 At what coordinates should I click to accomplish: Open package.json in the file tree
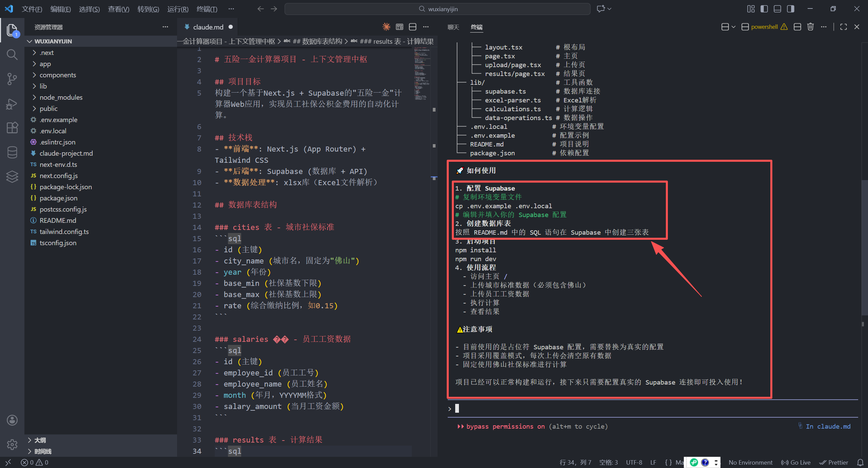pos(101,198)
